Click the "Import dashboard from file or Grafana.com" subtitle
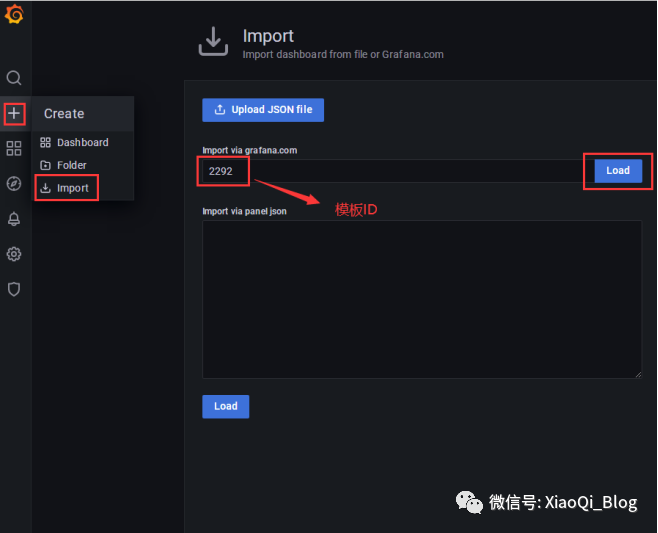658x533 pixels. 343,55
